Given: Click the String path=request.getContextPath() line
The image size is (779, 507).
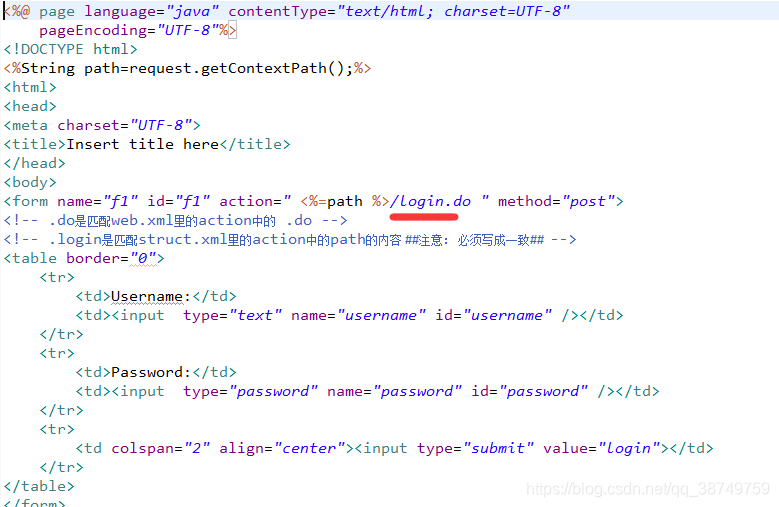Looking at the screenshot, I should click(187, 68).
